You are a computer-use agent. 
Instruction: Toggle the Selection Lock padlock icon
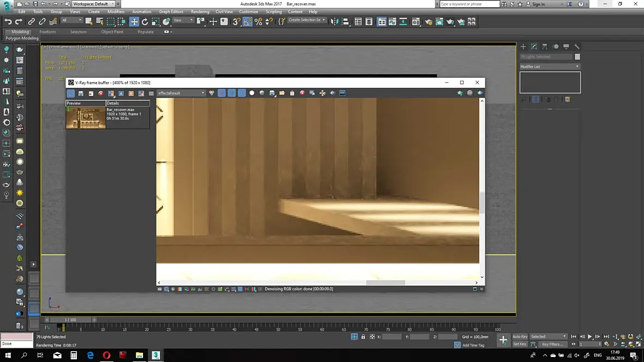[x=363, y=337]
